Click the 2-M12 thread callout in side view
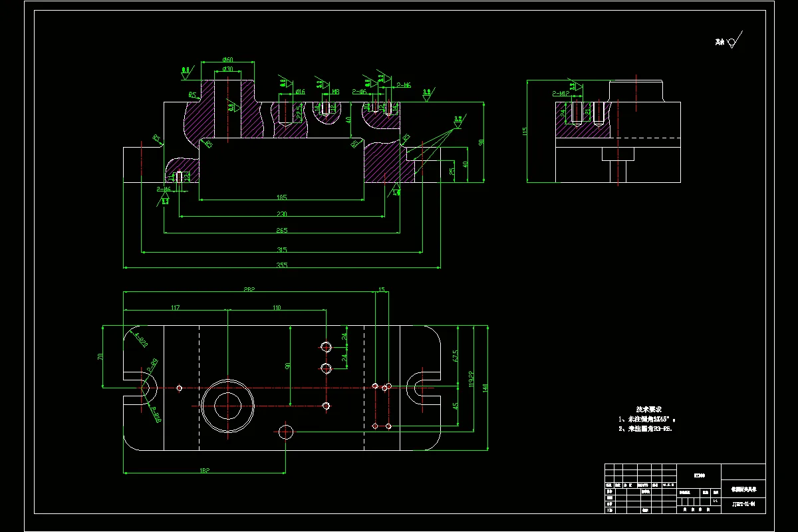The image size is (798, 532). coord(561,94)
